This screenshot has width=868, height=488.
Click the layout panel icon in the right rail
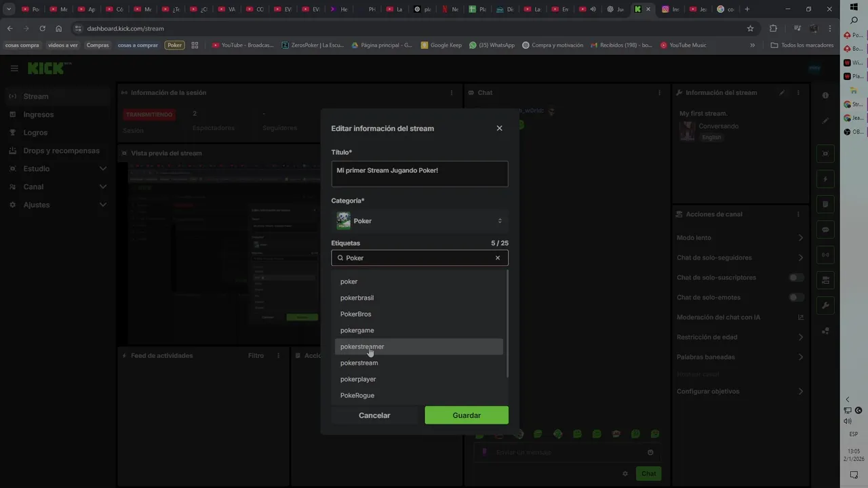825,280
